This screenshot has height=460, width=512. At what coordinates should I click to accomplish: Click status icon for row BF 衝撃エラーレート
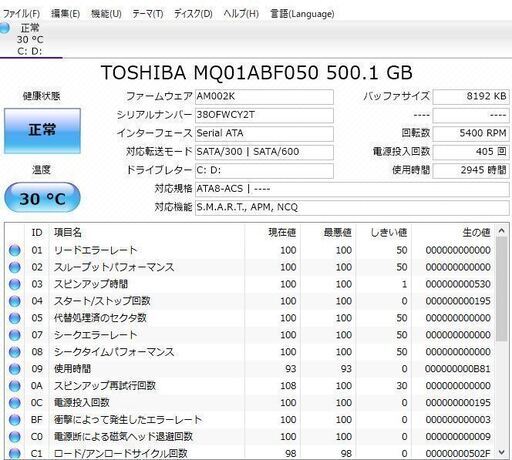pyautogui.click(x=14, y=420)
